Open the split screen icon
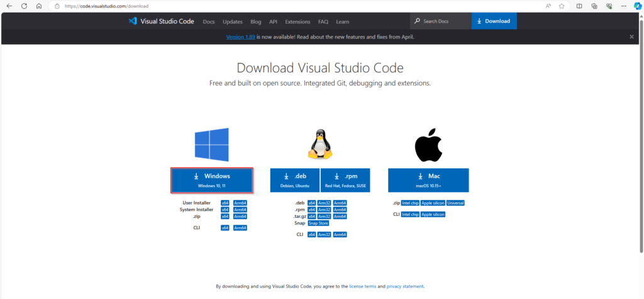The image size is (644, 299). click(x=579, y=6)
